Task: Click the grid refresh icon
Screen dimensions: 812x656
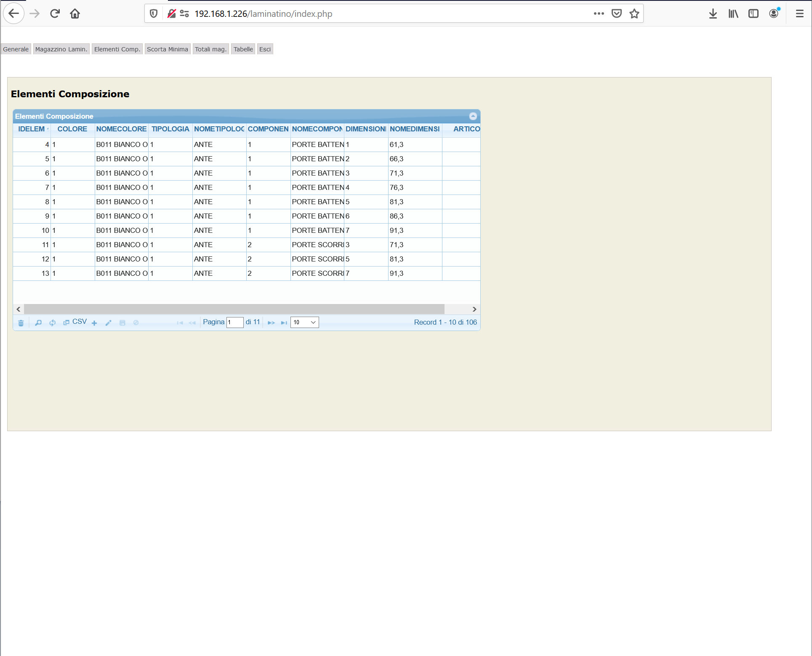Action: [52, 323]
